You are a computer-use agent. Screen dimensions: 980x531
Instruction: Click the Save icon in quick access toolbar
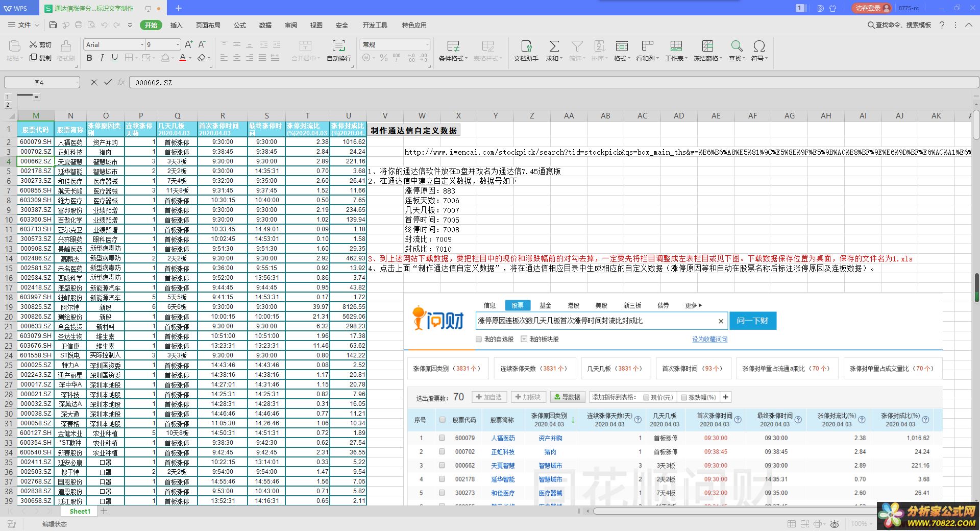tap(53, 25)
